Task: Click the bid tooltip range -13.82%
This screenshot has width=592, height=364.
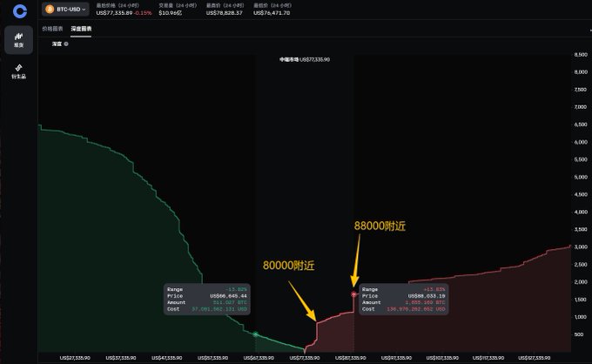Action: [236, 289]
